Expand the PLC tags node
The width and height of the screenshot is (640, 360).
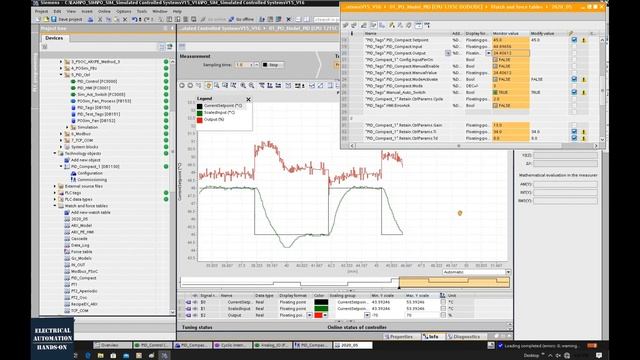click(55, 193)
